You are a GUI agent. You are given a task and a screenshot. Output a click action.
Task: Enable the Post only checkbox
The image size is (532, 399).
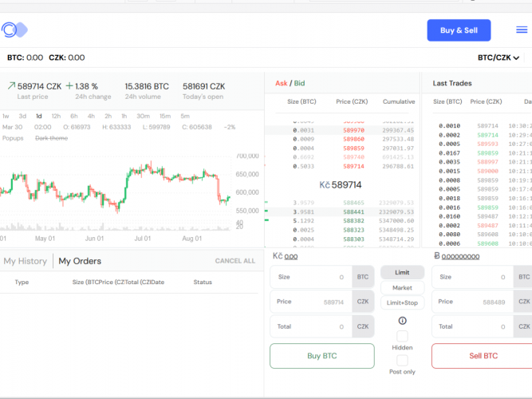(x=402, y=360)
